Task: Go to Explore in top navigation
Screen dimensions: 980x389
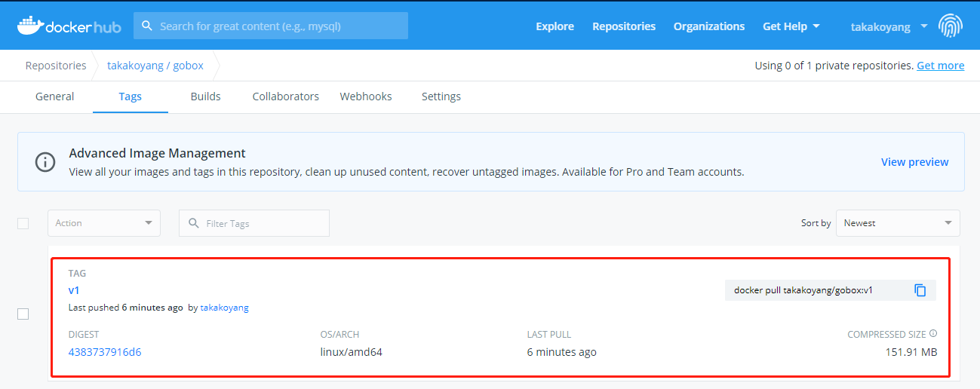Action: (555, 26)
